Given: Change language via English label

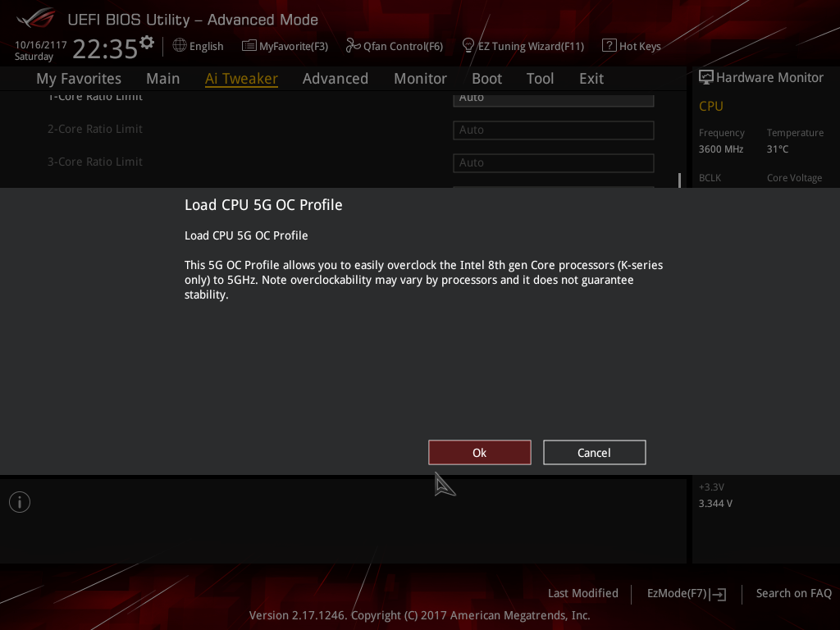Looking at the screenshot, I should pos(206,46).
